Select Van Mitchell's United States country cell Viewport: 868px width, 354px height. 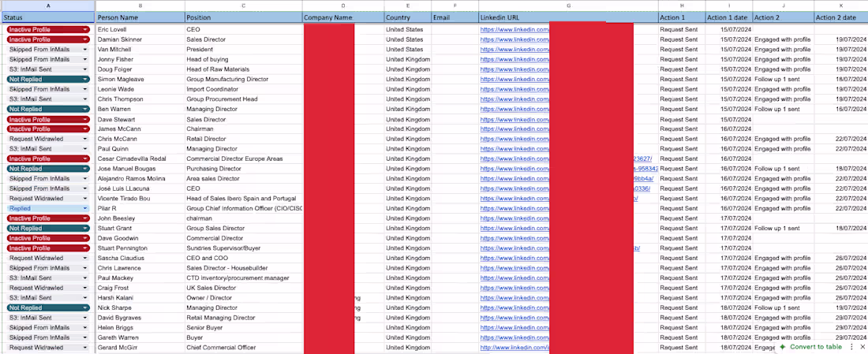click(x=408, y=49)
